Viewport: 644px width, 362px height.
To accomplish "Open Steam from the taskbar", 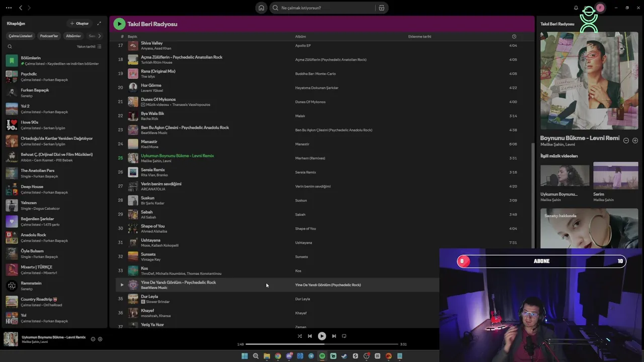I will [x=344, y=356].
